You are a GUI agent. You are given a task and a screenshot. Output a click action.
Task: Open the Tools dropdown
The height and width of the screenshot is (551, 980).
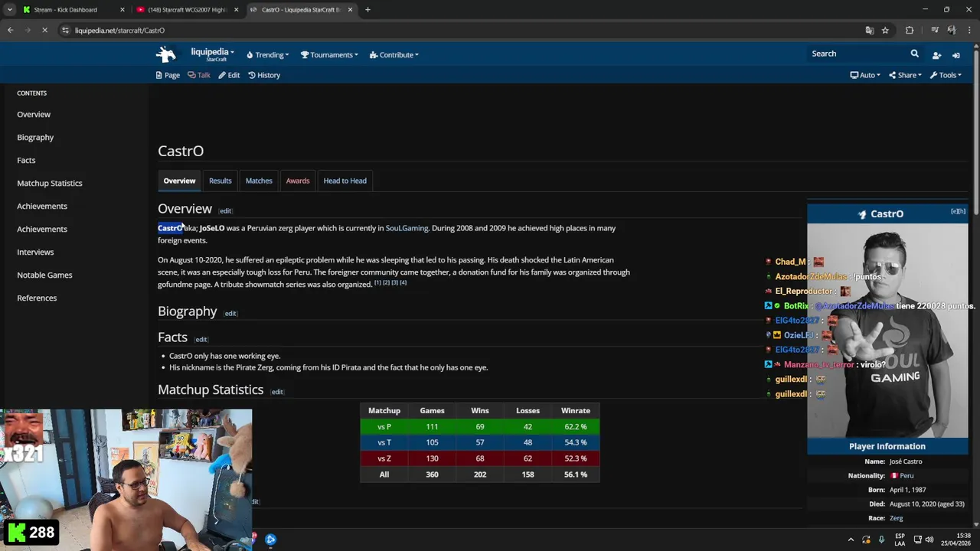[946, 75]
